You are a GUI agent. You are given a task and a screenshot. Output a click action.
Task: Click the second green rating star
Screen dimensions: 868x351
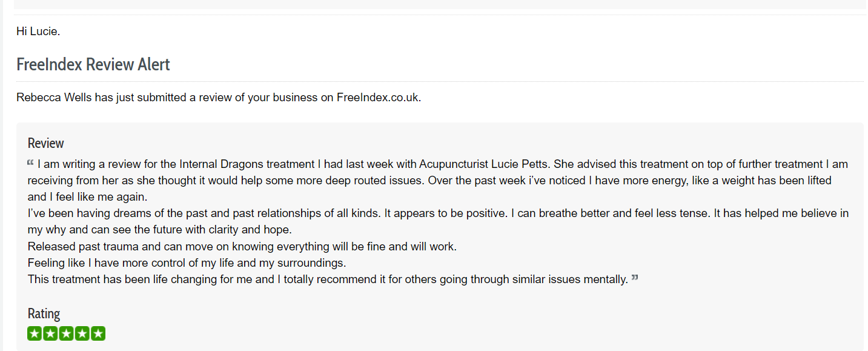pos(50,333)
